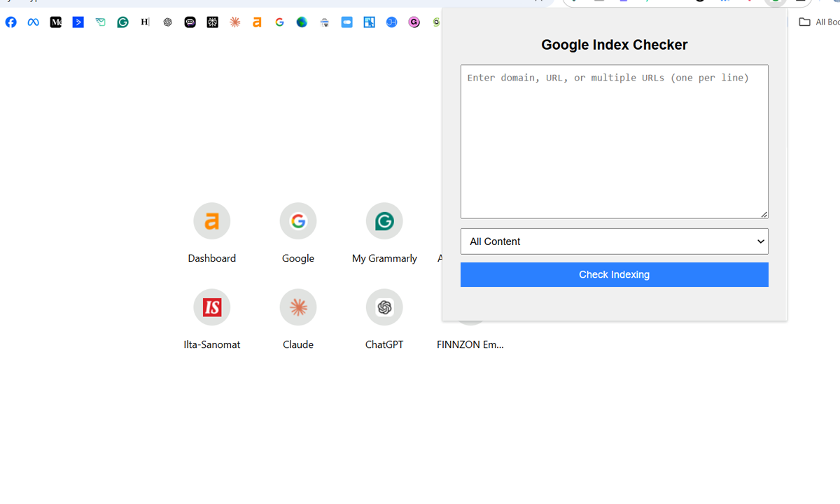
Task: Open the Google shortcut tile
Action: (298, 220)
